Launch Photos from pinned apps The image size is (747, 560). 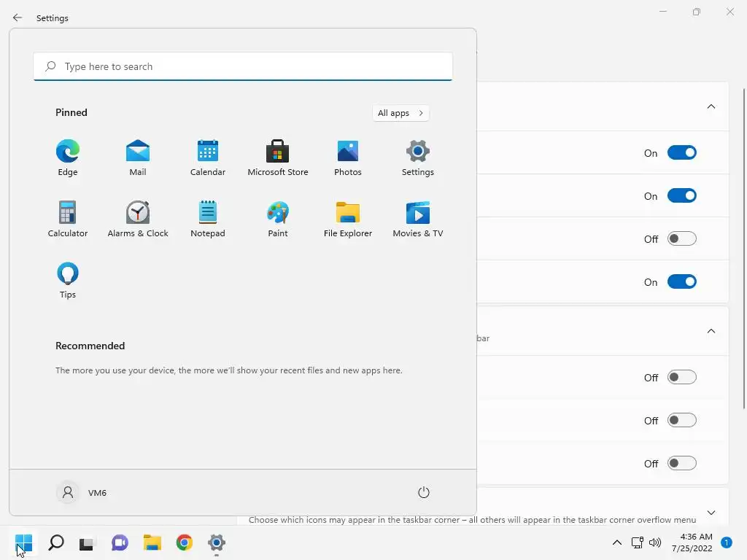[348, 158]
